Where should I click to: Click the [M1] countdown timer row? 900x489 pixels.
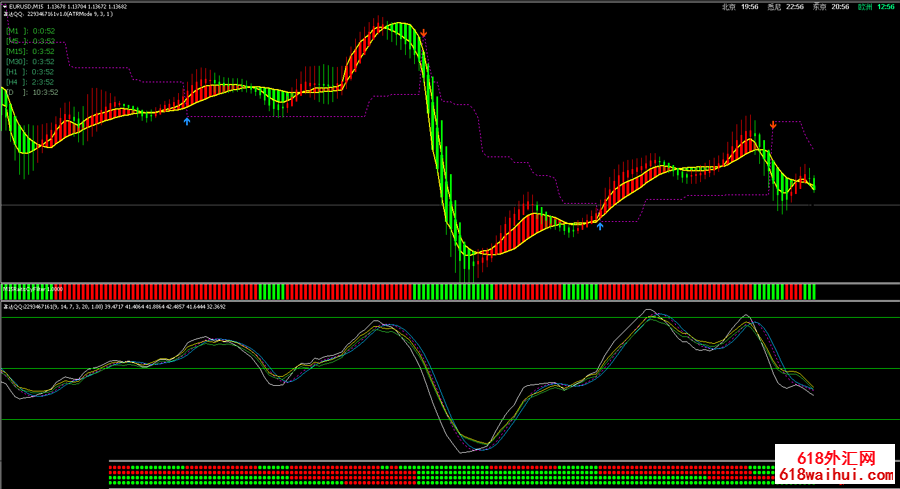(30, 31)
